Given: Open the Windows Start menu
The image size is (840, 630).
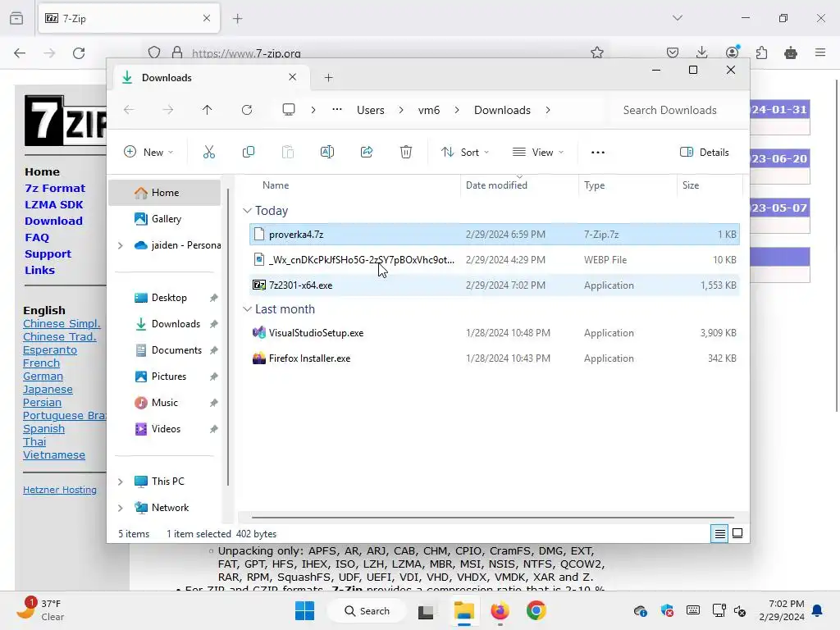Looking at the screenshot, I should [305, 610].
